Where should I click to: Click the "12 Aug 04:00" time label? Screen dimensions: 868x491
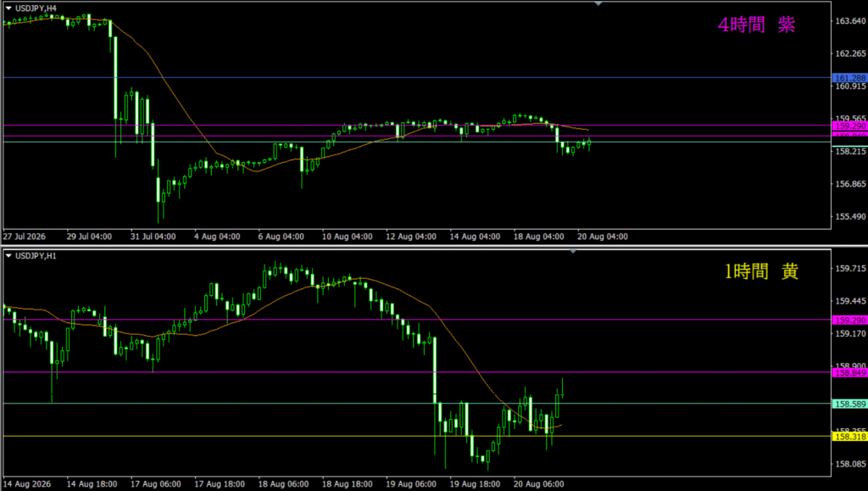click(x=411, y=237)
